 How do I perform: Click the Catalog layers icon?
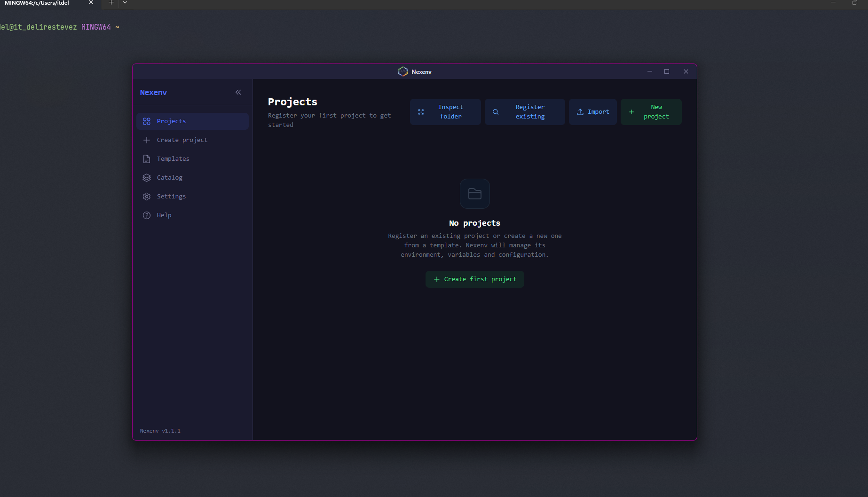(147, 178)
